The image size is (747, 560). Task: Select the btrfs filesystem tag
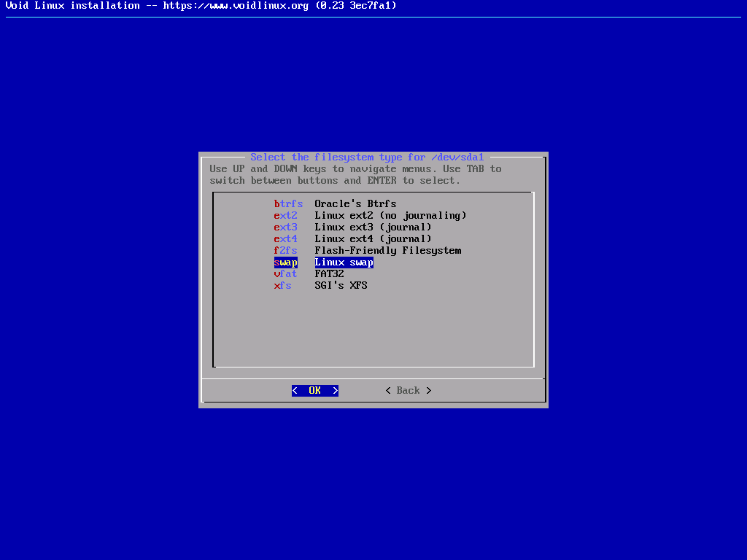[x=288, y=204]
